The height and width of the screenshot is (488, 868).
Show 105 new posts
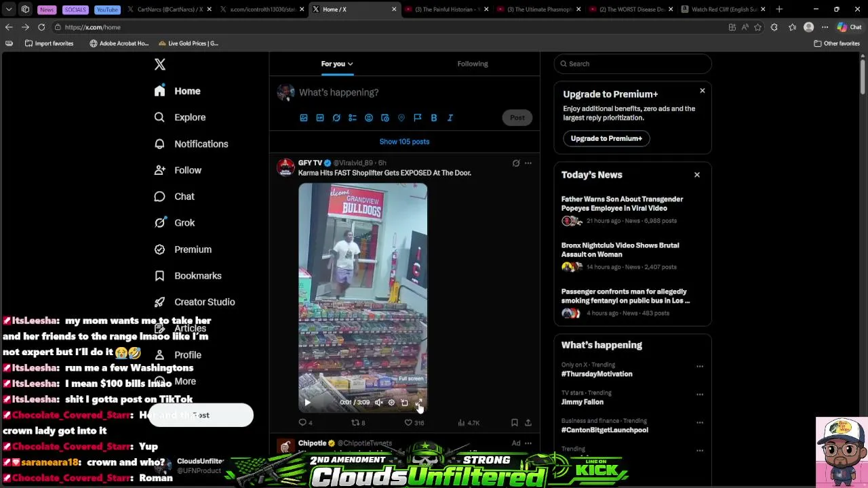tap(404, 142)
